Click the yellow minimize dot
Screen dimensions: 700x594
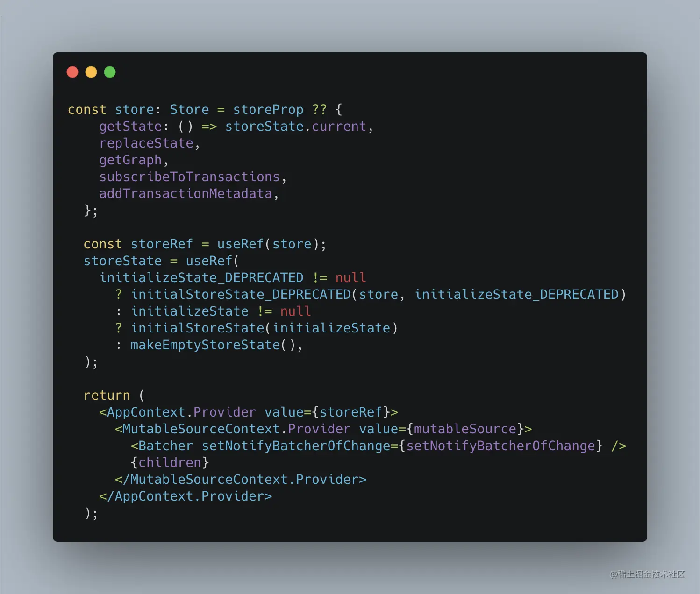(x=91, y=72)
